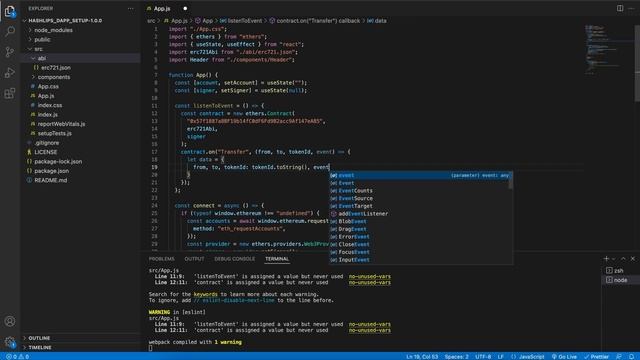Change the UTF-8 file encoding
This screenshot has height=360, width=640.
(x=483, y=357)
